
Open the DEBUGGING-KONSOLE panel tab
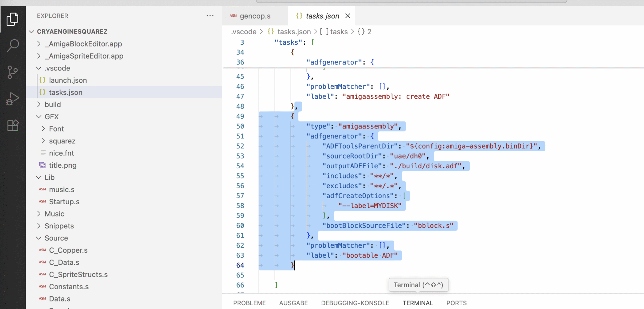tap(355, 303)
